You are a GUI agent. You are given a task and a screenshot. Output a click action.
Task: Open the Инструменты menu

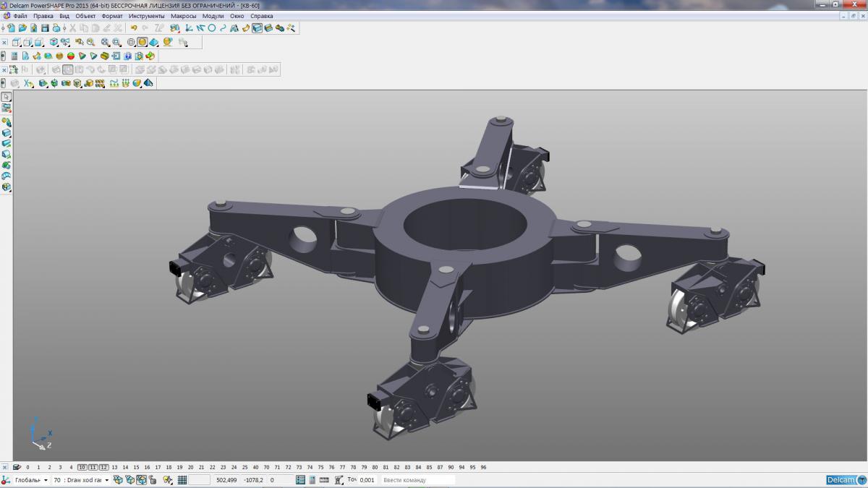point(147,16)
